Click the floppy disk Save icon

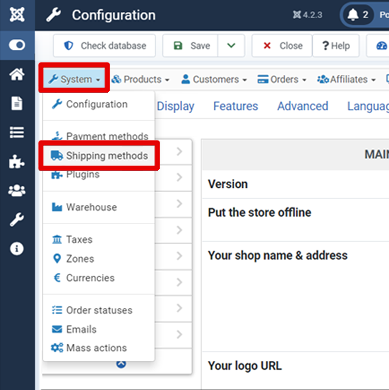coord(178,46)
